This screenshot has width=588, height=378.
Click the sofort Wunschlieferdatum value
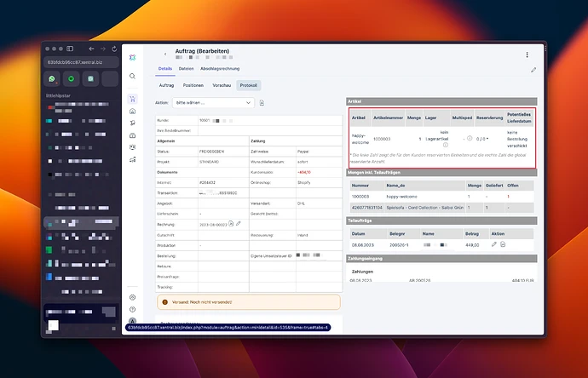click(x=303, y=162)
